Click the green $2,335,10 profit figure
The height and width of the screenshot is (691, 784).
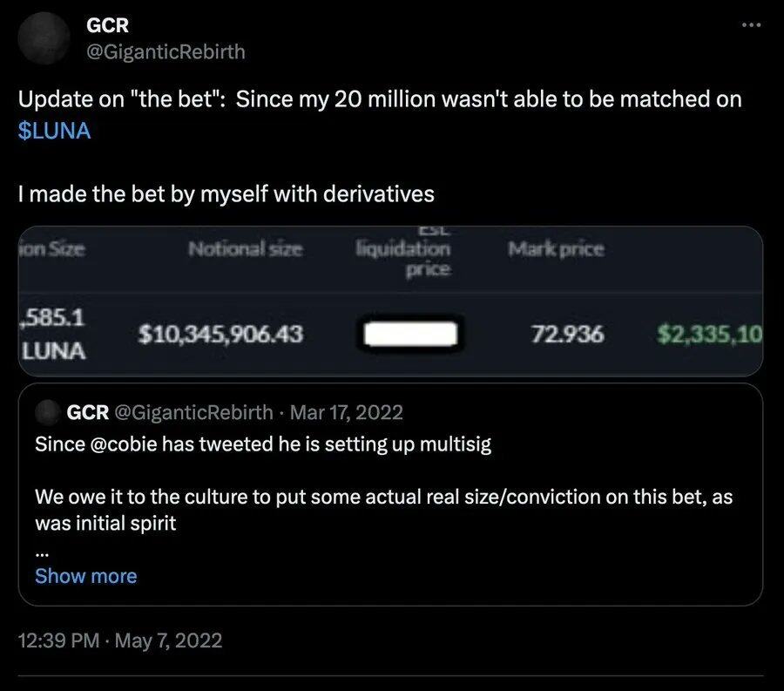point(710,334)
